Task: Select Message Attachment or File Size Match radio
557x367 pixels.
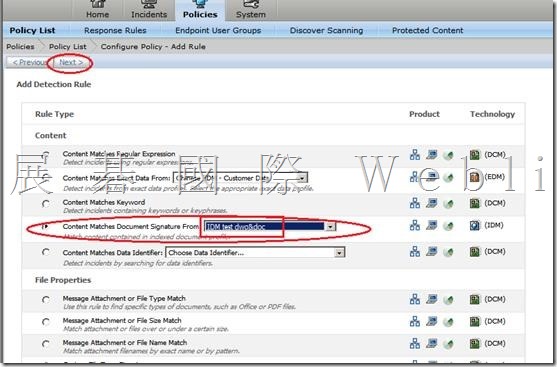Action: point(46,322)
